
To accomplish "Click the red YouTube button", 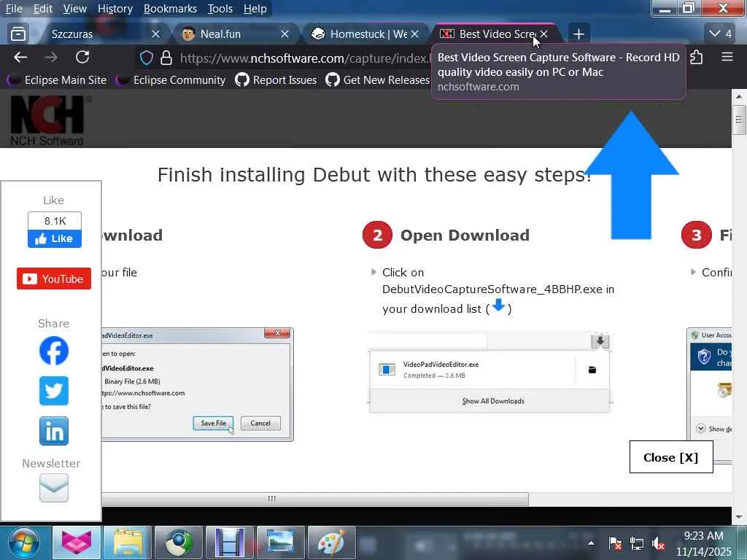I will [x=54, y=279].
